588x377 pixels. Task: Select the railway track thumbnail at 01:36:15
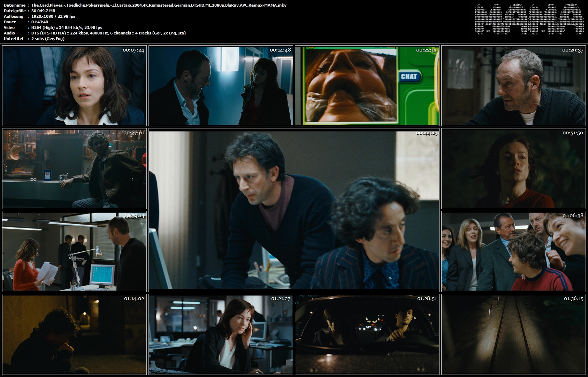[513, 334]
